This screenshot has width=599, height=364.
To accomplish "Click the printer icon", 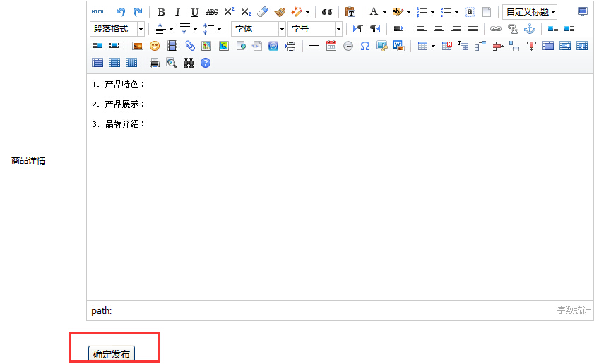I will coord(155,63).
